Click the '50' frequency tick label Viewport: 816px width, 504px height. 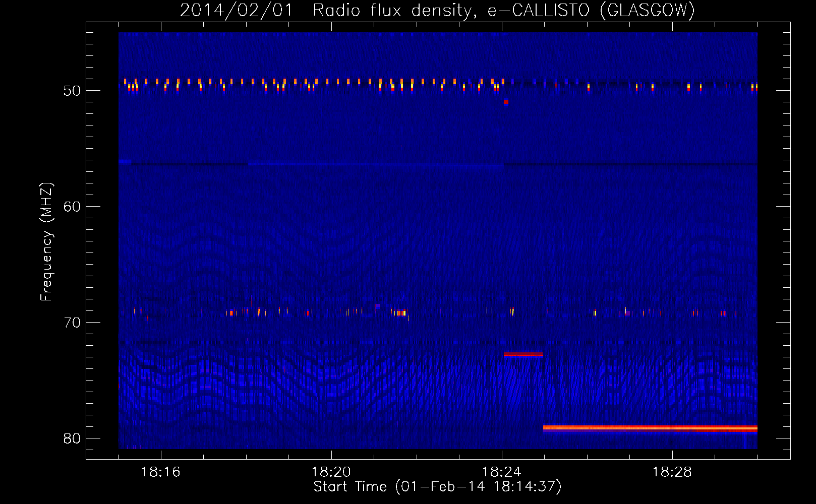tap(72, 91)
